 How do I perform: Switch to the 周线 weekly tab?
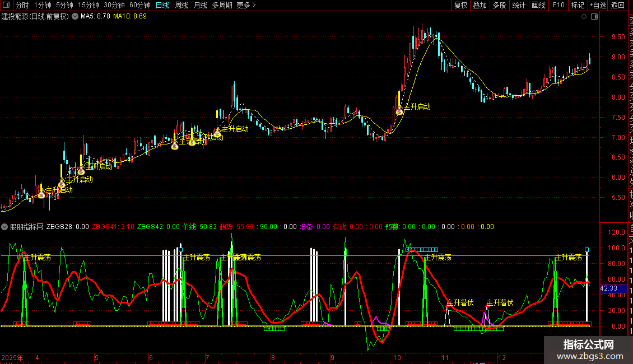[x=181, y=5]
